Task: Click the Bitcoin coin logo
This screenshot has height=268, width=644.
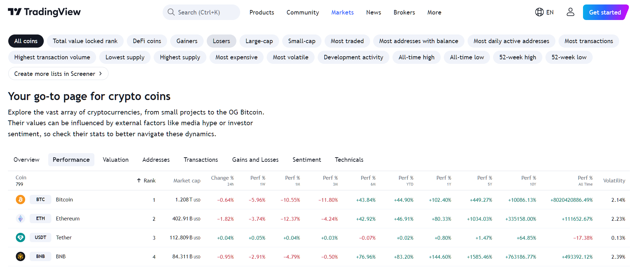Action: [x=20, y=199]
